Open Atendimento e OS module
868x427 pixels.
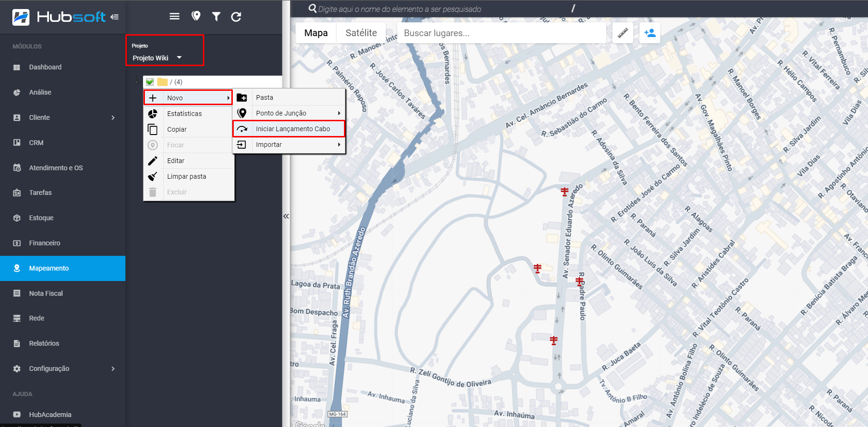click(63, 168)
